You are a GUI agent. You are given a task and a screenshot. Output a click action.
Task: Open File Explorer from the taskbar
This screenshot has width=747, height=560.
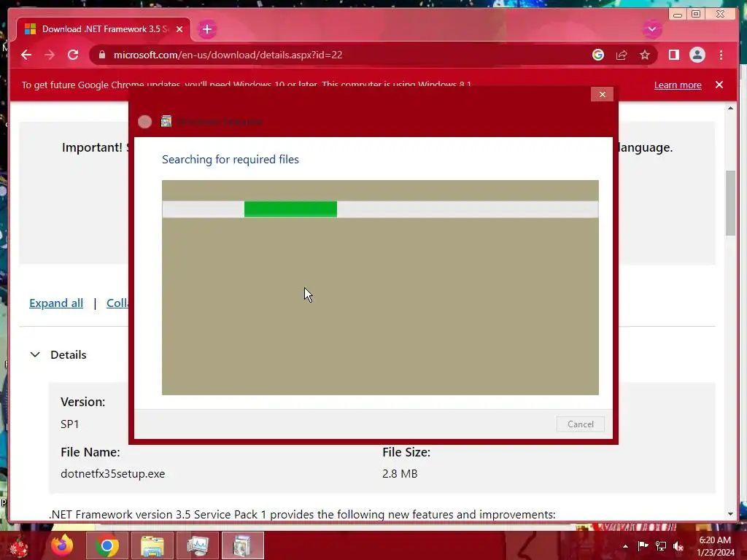click(x=152, y=545)
